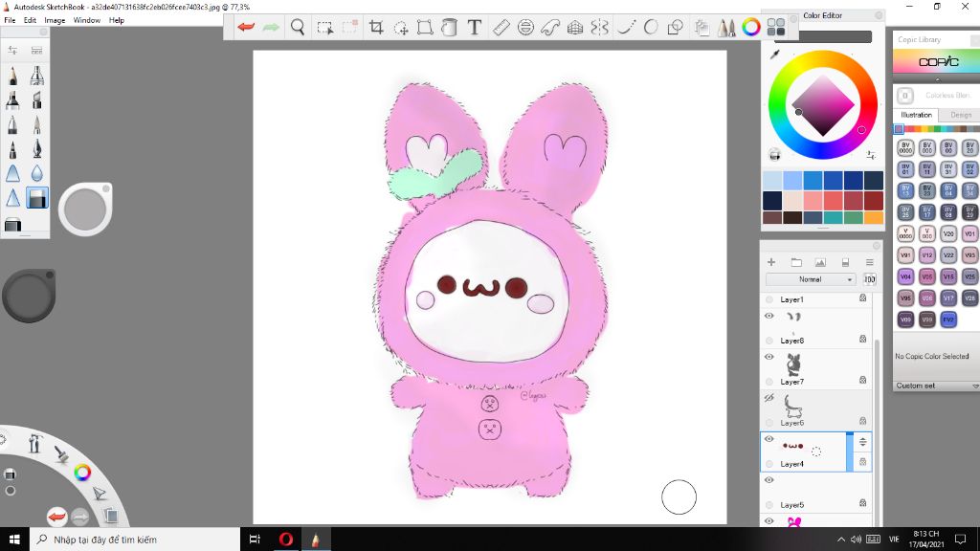The width and height of the screenshot is (980, 551).
Task: Enable the Predictive Stroke tool
Action: pos(651,27)
